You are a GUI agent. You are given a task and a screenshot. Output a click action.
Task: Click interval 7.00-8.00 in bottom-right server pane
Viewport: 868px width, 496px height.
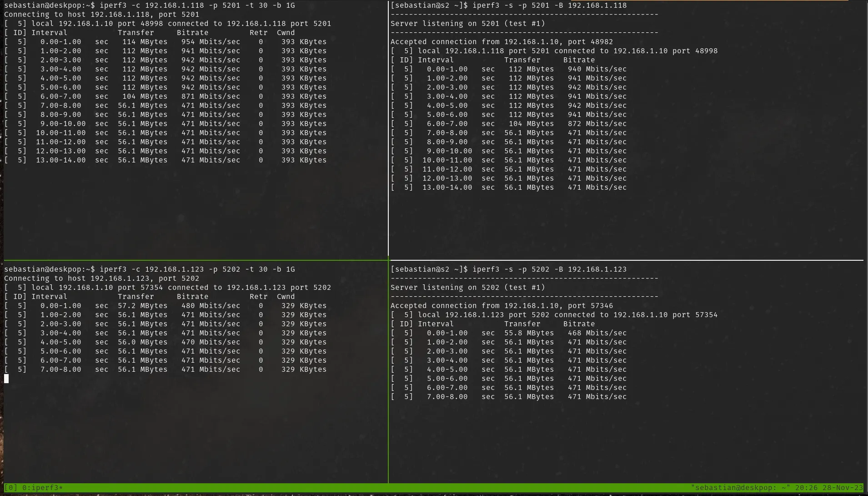point(447,397)
